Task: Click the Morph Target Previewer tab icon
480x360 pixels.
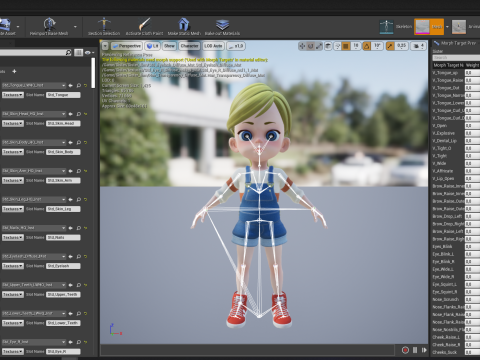Action: click(436, 43)
